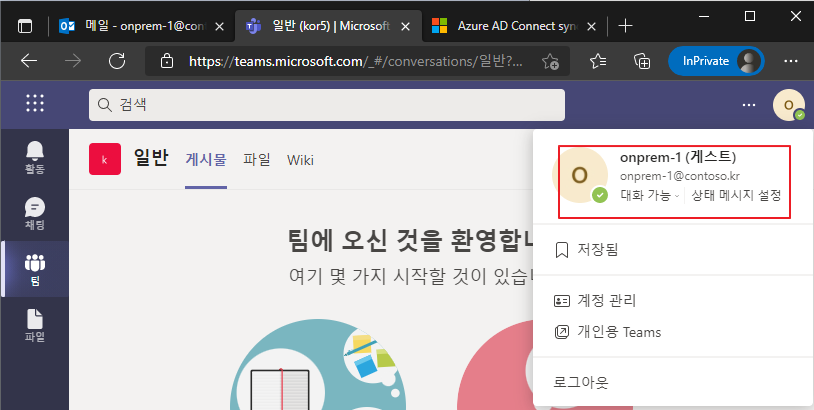
Task: Click the InPrivate profile button
Action: (716, 61)
